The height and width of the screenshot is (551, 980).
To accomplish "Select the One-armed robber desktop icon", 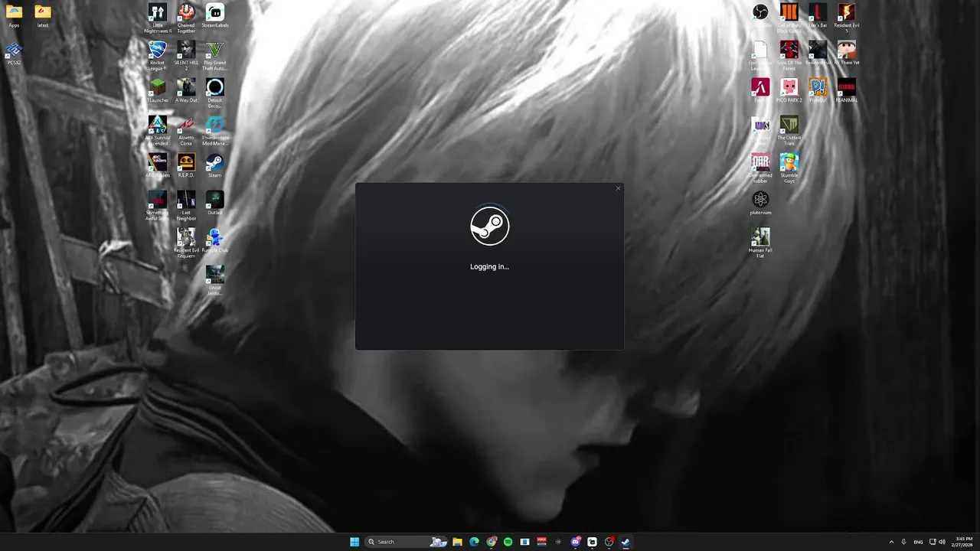I will (x=760, y=168).
